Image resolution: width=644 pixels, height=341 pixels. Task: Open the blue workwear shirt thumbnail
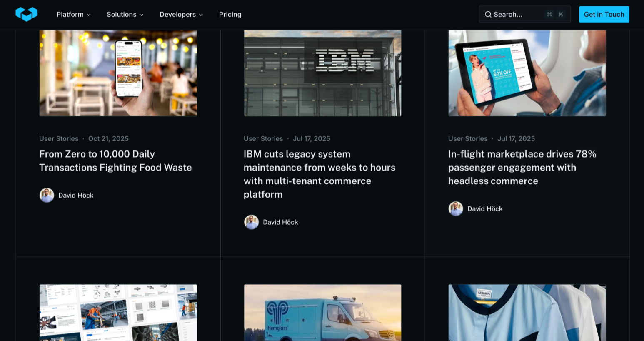click(527, 313)
